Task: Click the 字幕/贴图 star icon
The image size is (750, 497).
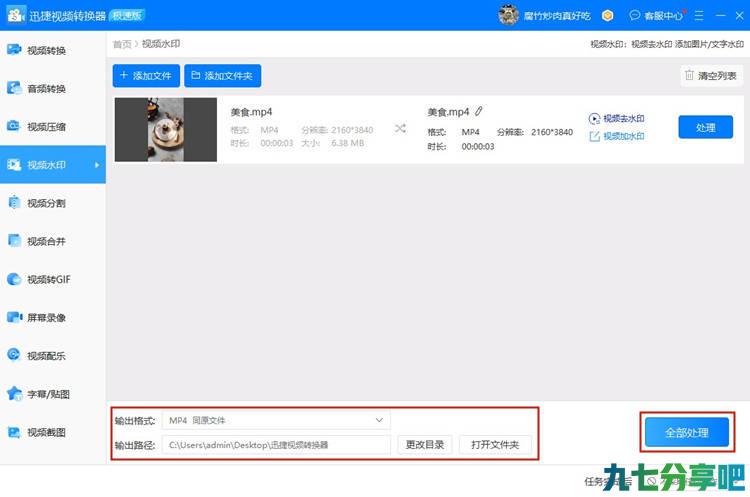Action: [14, 394]
